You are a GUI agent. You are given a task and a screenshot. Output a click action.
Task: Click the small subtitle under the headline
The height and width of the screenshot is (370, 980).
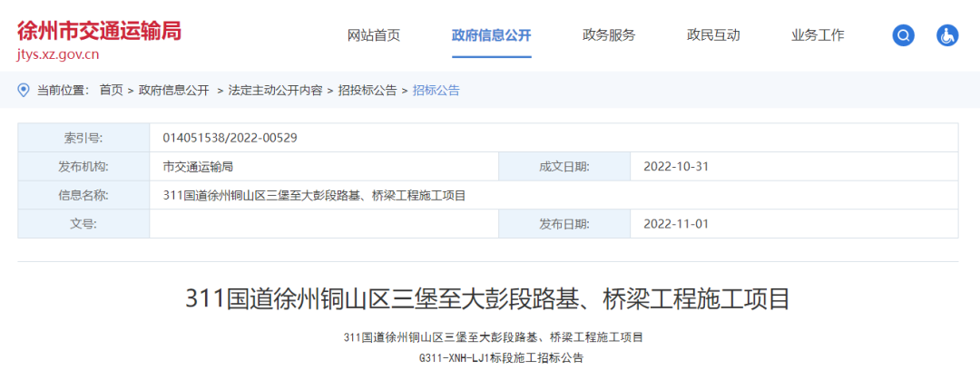pyautogui.click(x=494, y=337)
